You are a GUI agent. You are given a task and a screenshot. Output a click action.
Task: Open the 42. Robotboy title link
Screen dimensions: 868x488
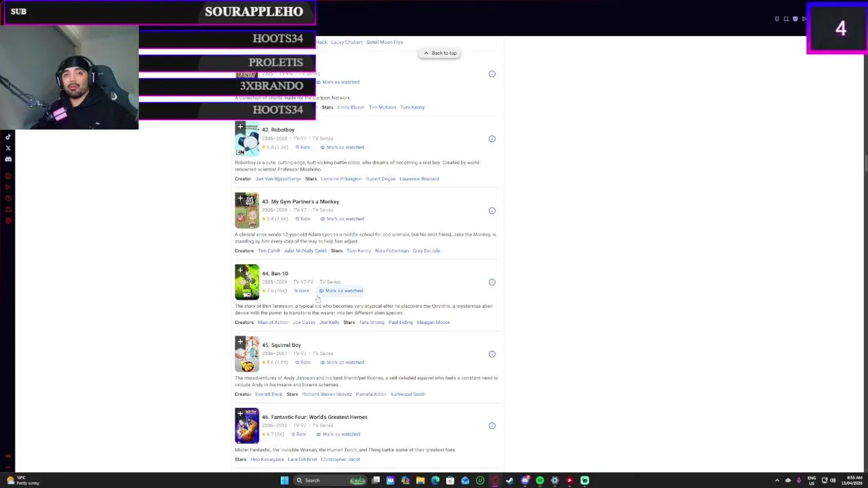[x=278, y=129]
